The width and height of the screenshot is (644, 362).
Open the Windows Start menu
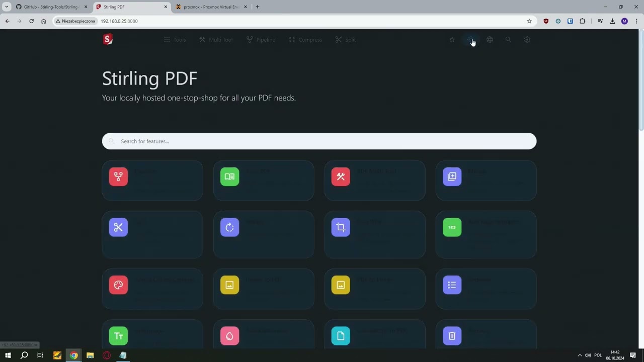tap(8, 355)
